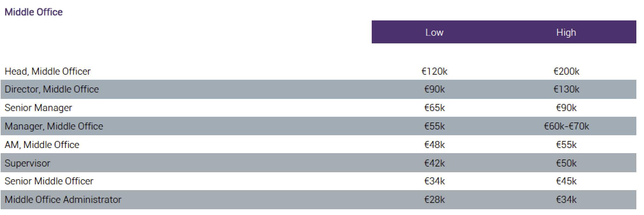
Task: Select the €50k Supervisor high value
Action: coord(566,163)
